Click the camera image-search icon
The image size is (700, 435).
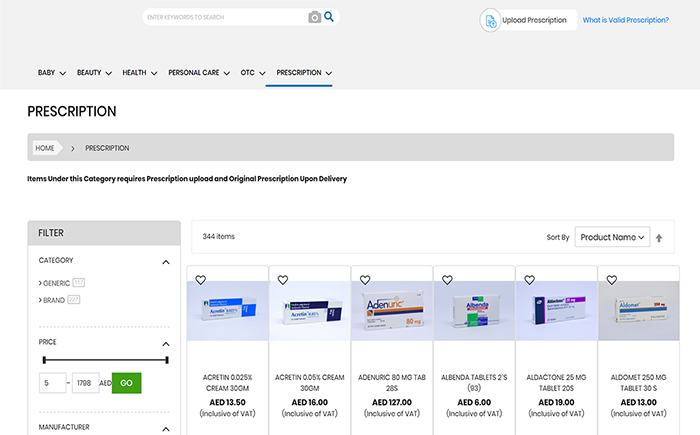point(314,17)
